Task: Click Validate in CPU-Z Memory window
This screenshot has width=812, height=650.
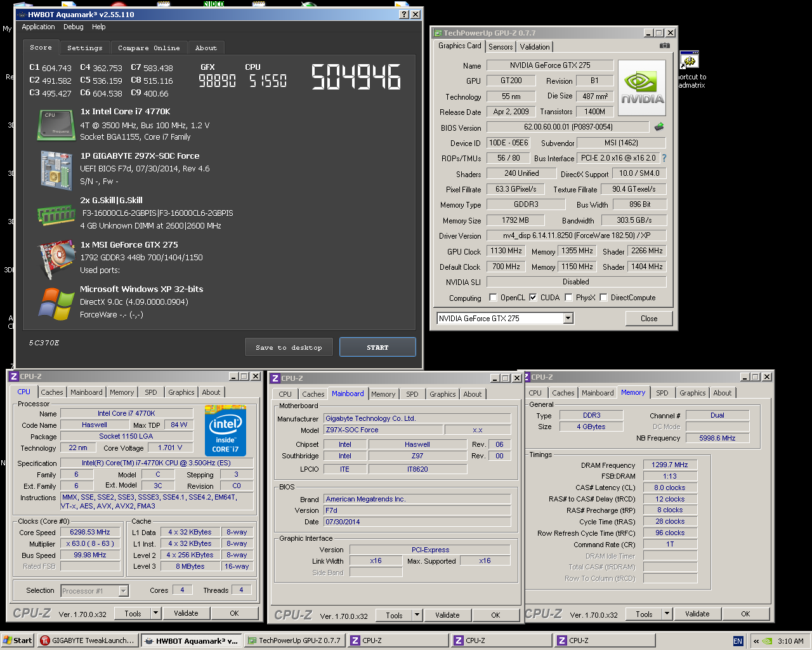Action: 697,614
